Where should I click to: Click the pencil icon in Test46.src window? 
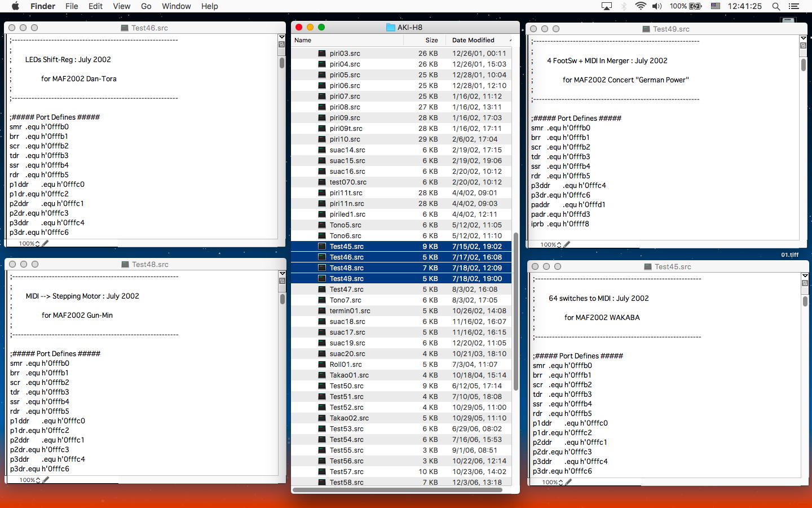click(45, 243)
